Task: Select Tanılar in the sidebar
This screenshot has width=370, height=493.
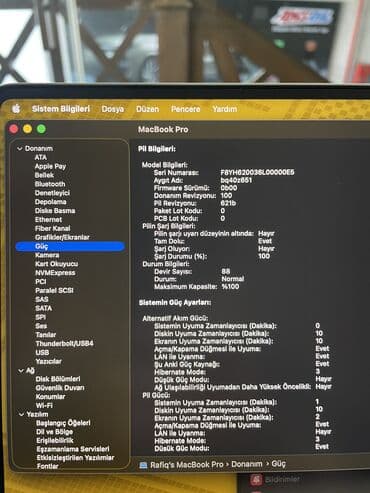Action: coord(46,335)
